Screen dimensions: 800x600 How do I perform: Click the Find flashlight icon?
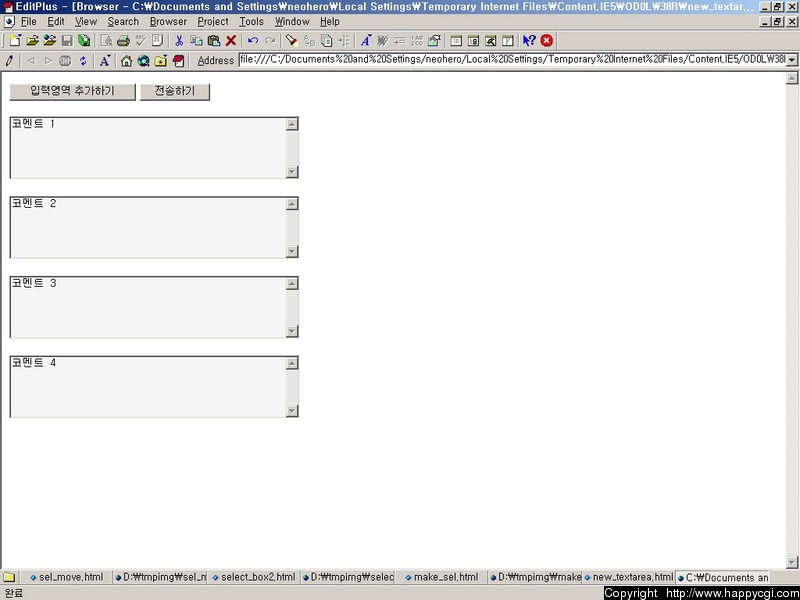(291, 41)
